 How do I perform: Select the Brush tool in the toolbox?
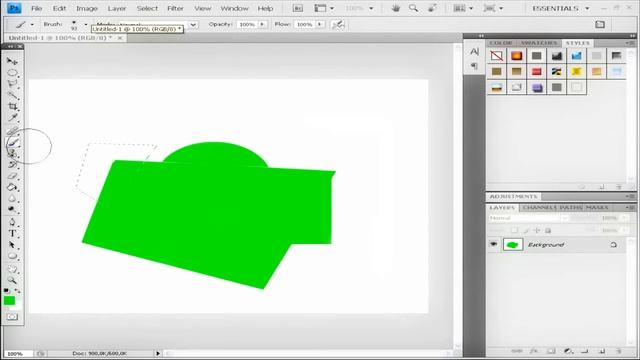pyautogui.click(x=12, y=142)
